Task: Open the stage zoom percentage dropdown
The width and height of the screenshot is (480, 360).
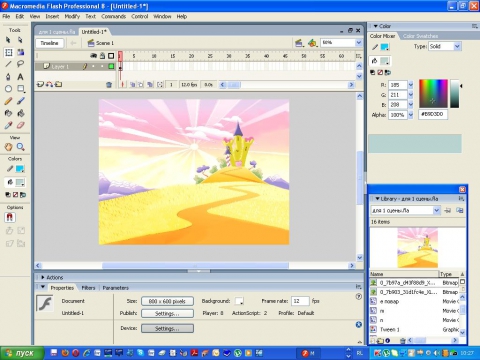Action: [x=359, y=43]
